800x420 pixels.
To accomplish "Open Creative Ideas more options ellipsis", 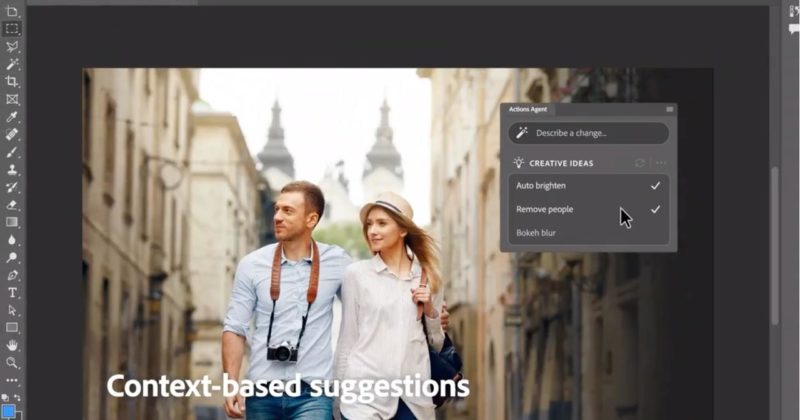I will point(661,162).
